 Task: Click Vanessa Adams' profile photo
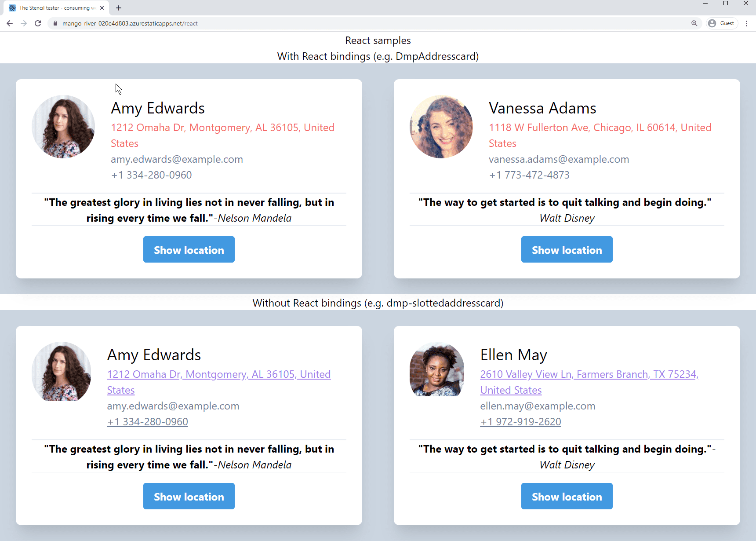point(441,127)
